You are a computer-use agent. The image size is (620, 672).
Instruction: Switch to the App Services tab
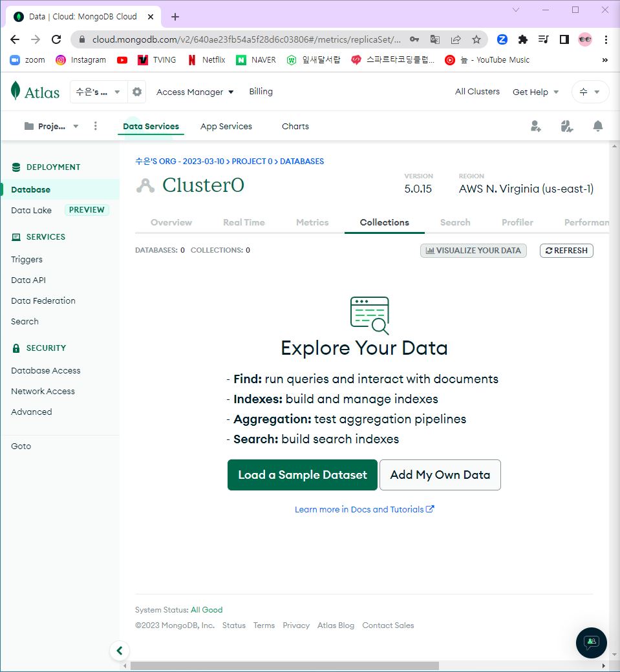point(226,126)
